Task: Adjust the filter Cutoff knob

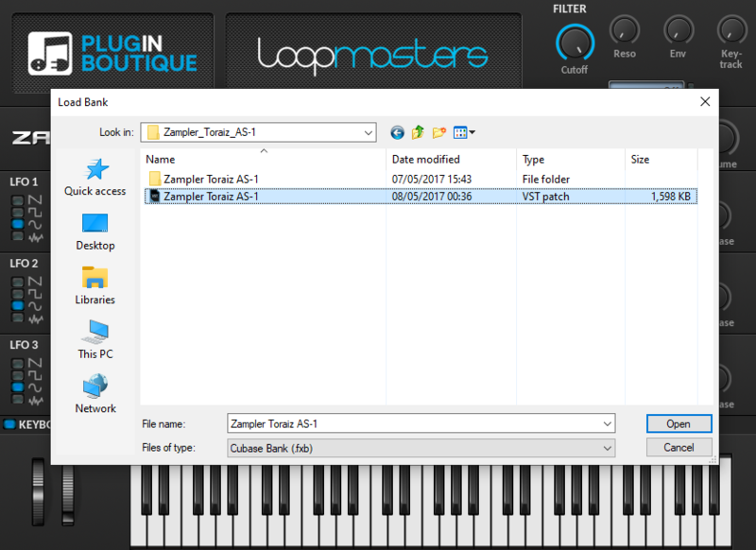Action: (575, 43)
